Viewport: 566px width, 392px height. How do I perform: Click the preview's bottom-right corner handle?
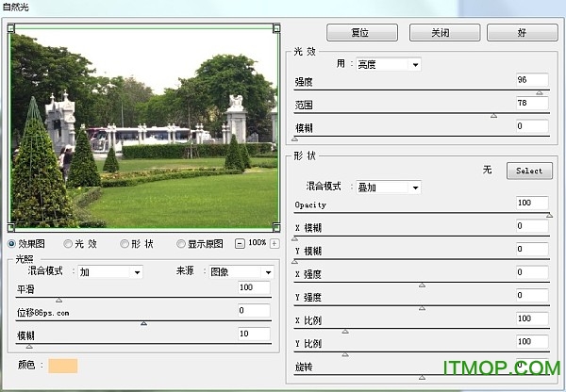[x=275, y=227]
